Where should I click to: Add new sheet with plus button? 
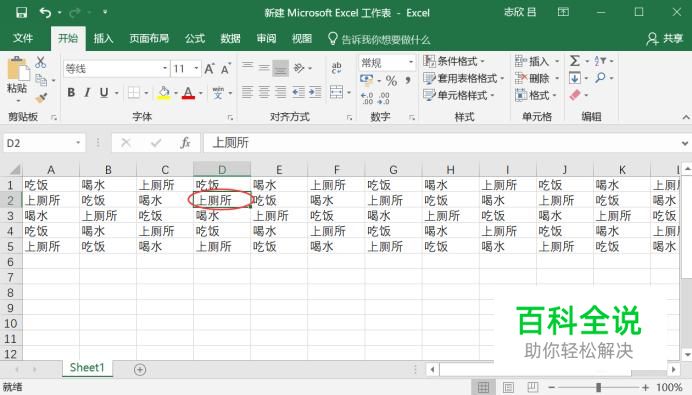(x=140, y=370)
